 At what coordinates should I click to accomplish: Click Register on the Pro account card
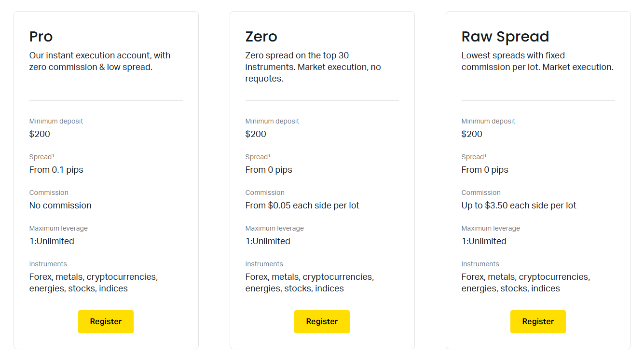point(106,321)
